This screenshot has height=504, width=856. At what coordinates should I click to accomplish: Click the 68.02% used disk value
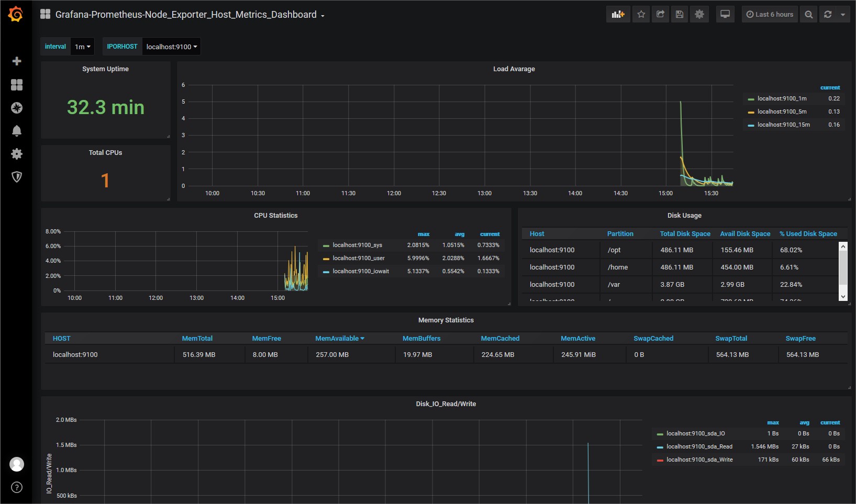pyautogui.click(x=791, y=250)
